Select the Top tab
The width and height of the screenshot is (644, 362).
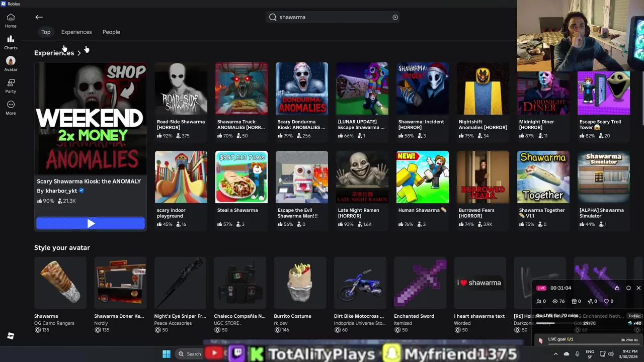[46, 32]
